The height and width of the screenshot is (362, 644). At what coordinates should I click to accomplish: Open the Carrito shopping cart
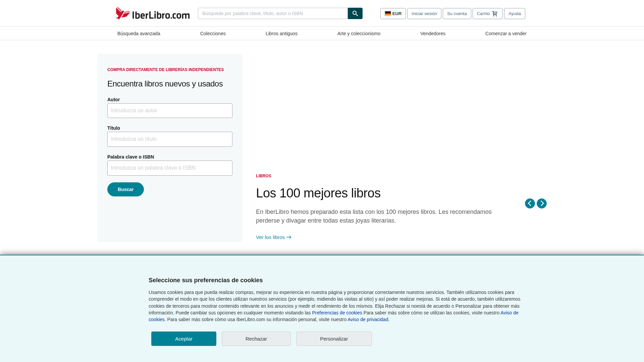pos(487,14)
